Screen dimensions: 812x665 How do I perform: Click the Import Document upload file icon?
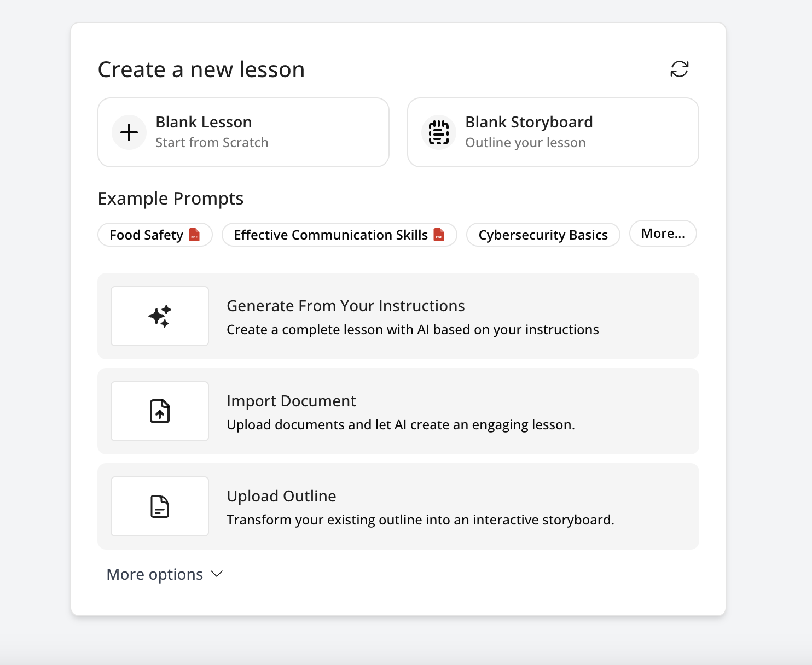160,411
